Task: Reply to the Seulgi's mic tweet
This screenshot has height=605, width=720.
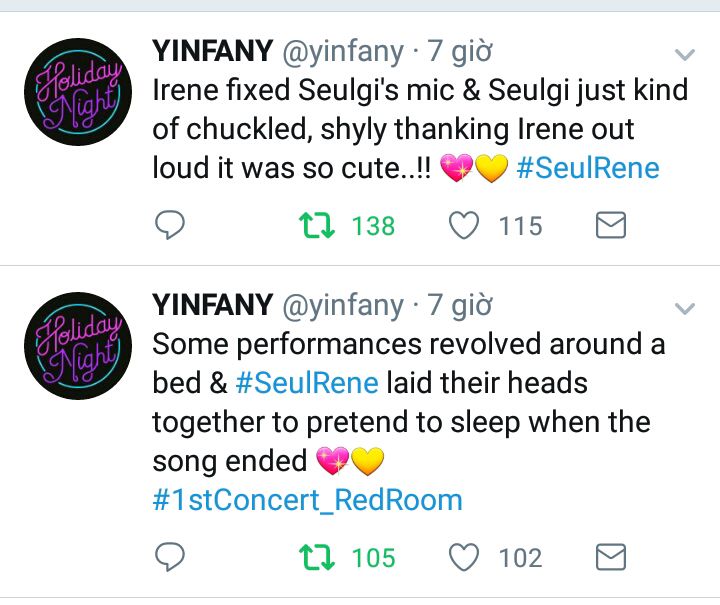Action: pyautogui.click(x=171, y=227)
